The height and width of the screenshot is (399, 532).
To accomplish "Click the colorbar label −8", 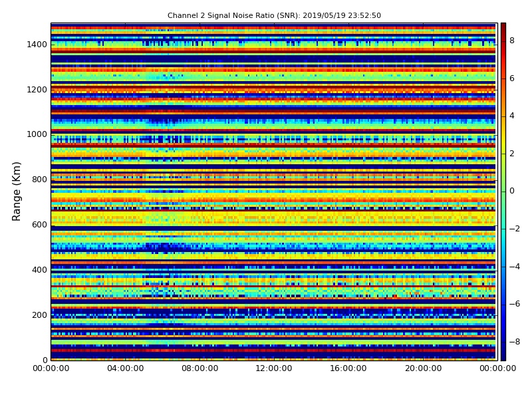I will pyautogui.click(x=515, y=342).
